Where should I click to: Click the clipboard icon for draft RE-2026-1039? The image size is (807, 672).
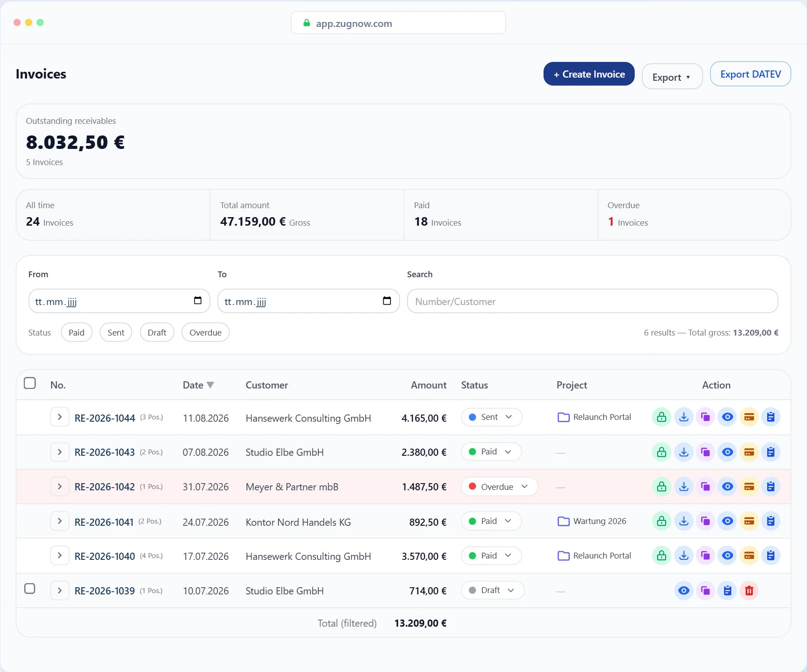click(x=727, y=591)
